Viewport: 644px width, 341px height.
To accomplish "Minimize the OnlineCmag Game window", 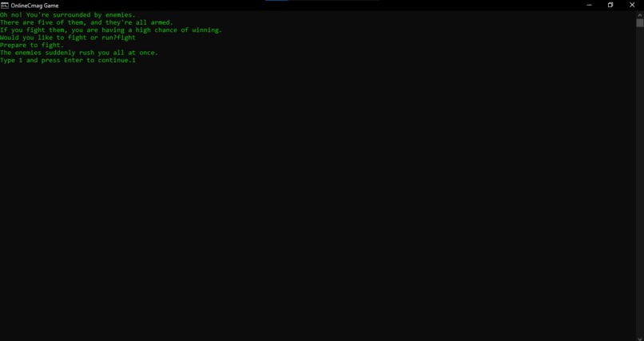I will [x=589, y=6].
